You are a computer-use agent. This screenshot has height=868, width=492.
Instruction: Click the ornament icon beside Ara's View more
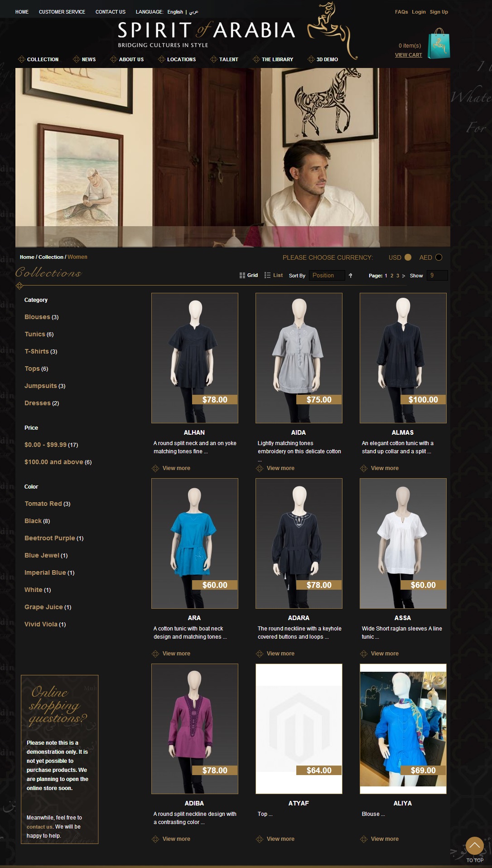tap(155, 654)
